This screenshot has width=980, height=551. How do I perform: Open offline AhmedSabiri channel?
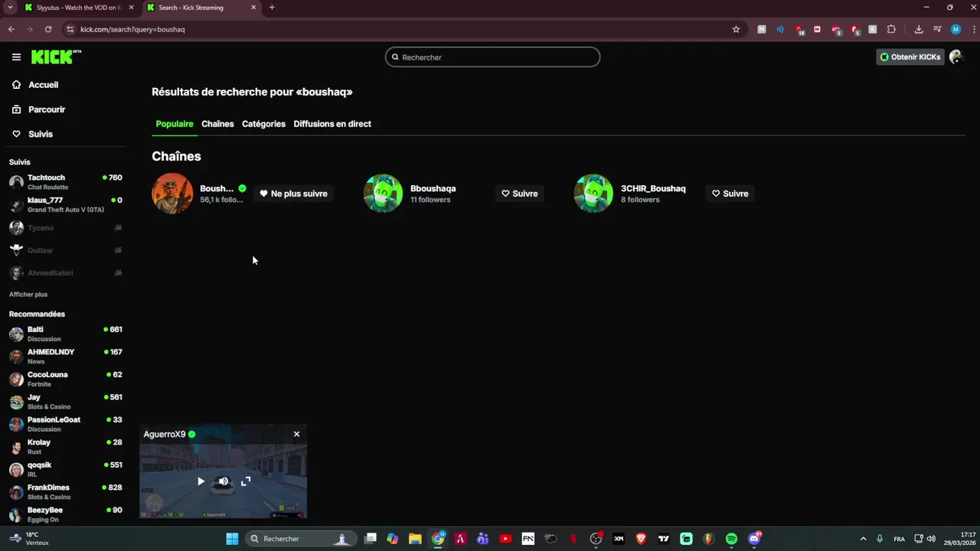pos(65,272)
